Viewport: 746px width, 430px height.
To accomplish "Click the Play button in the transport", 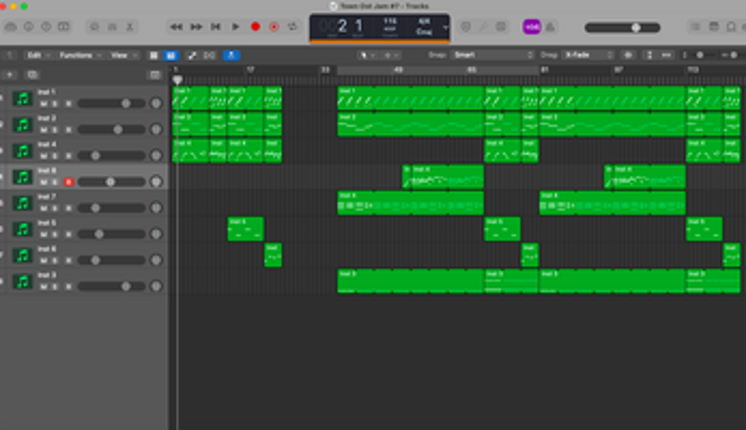I will click(236, 27).
